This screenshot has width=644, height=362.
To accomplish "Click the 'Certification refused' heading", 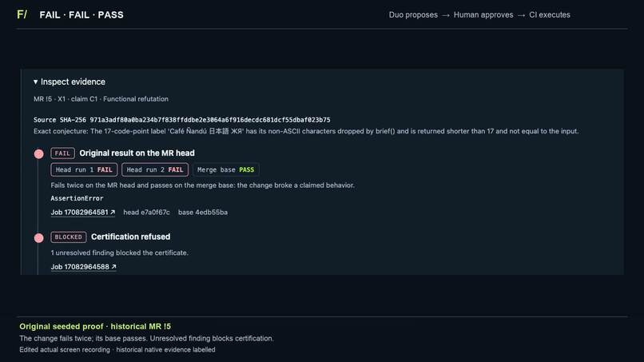I will 130,237.
